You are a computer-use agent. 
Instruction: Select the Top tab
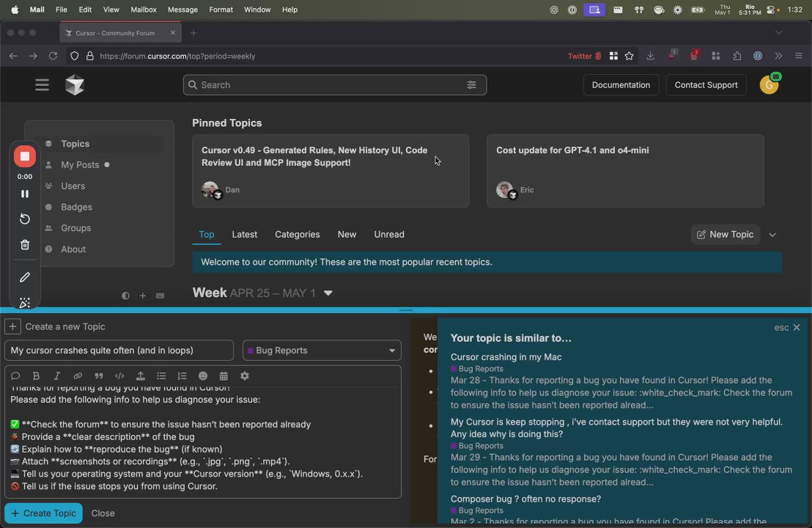[207, 234]
